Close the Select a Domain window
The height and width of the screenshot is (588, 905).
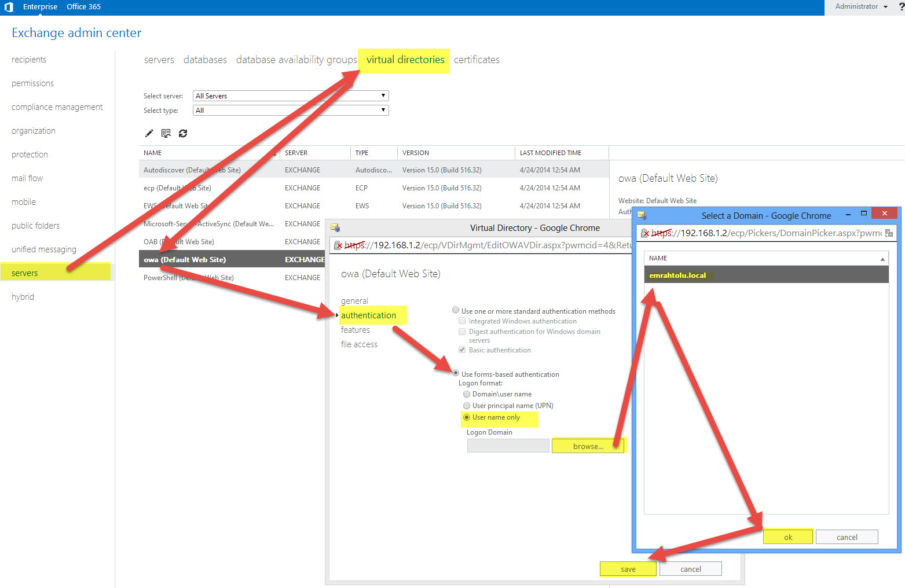(884, 214)
